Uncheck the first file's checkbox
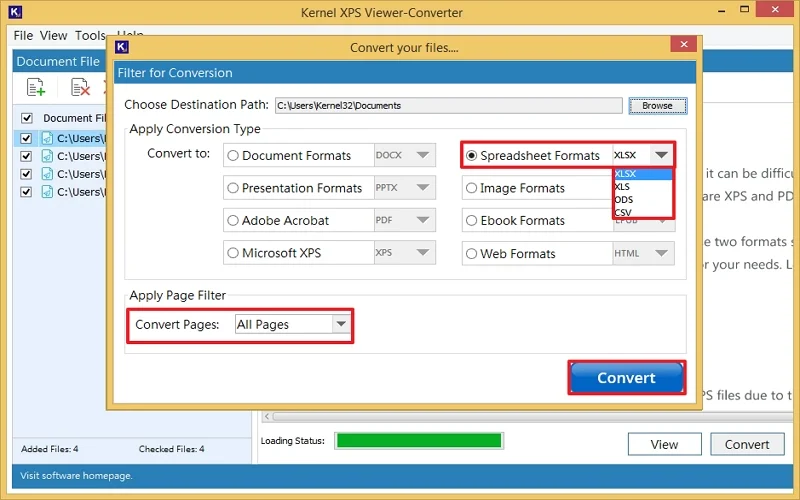 pos(26,138)
